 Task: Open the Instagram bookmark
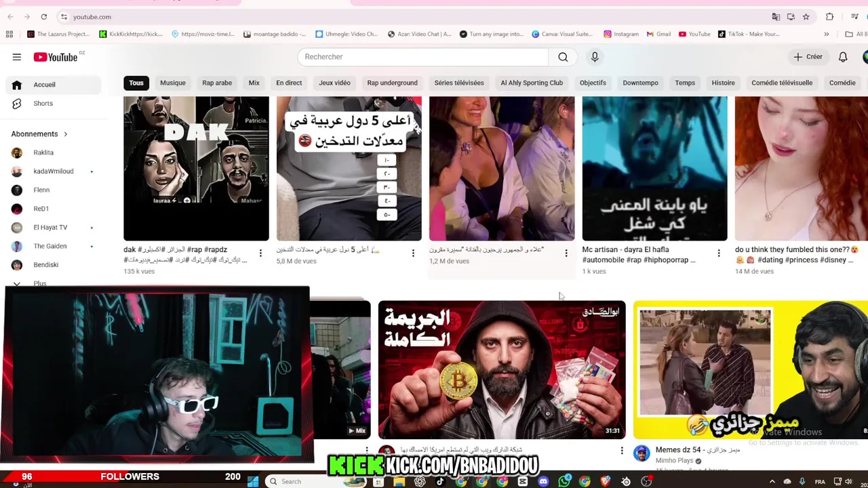click(x=621, y=34)
